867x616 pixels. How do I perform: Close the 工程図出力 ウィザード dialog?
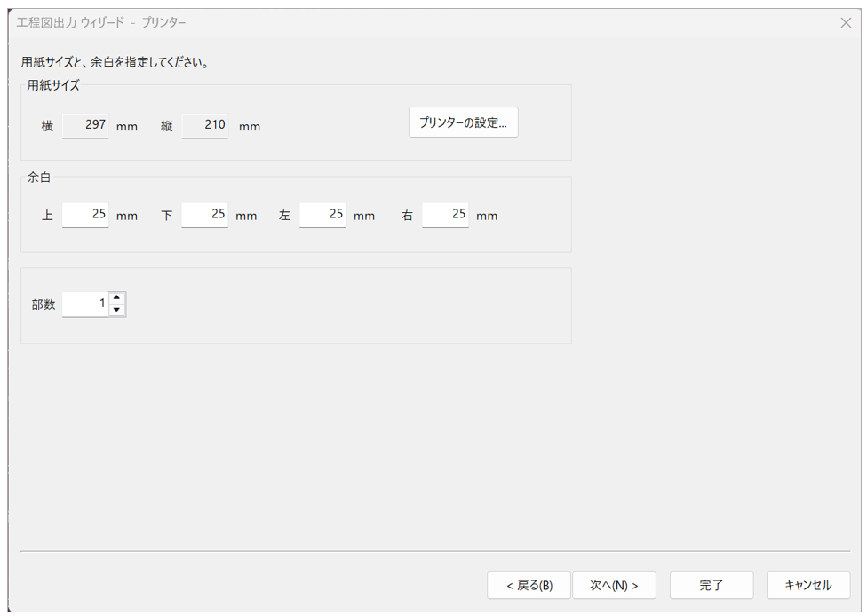click(846, 23)
